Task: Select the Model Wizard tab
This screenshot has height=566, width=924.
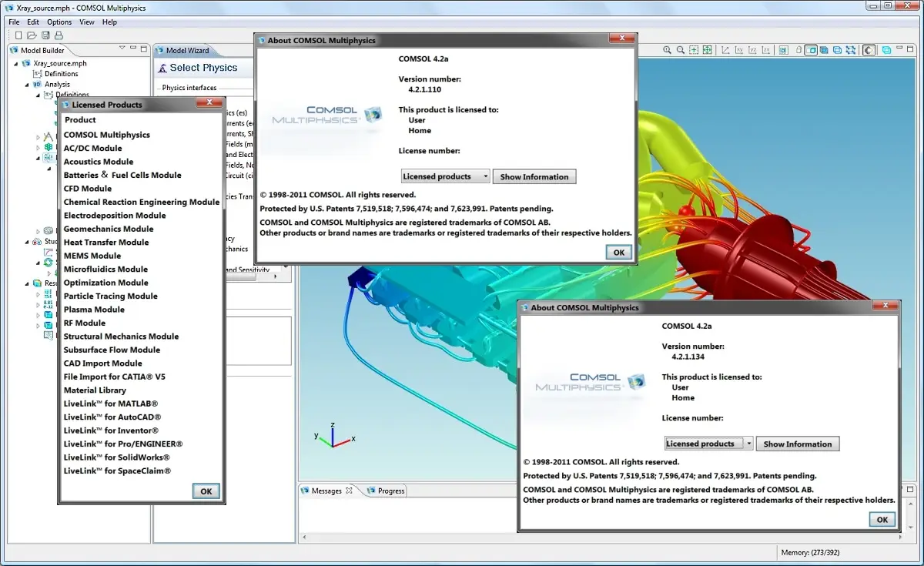Action: coord(188,51)
